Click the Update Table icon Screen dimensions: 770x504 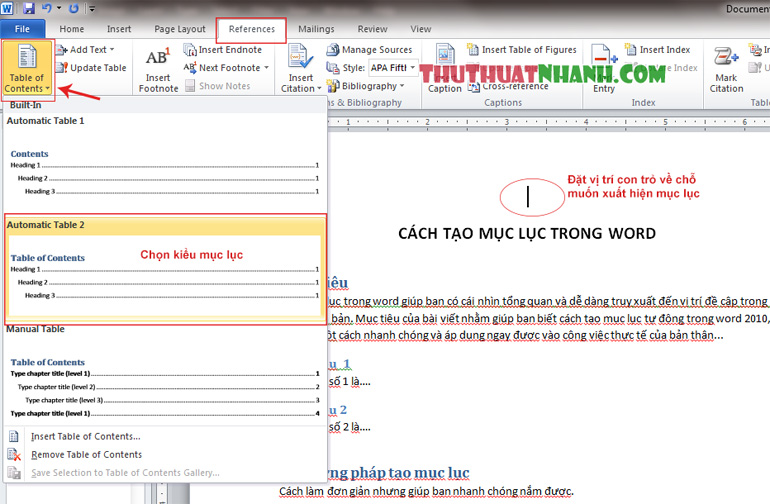62,68
